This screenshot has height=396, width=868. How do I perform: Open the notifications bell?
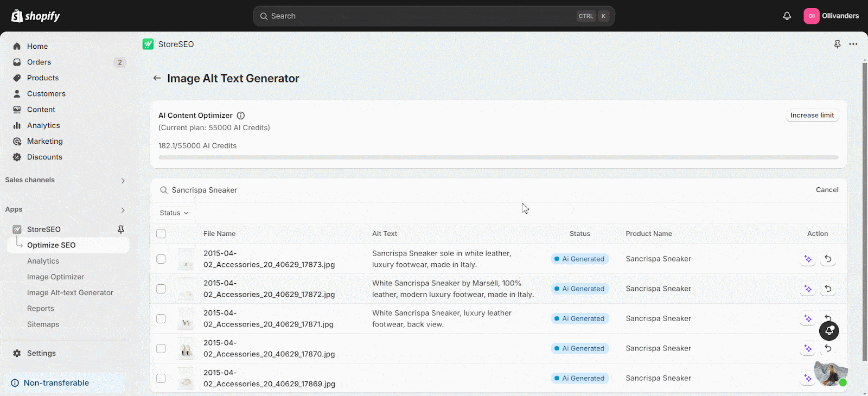click(787, 16)
